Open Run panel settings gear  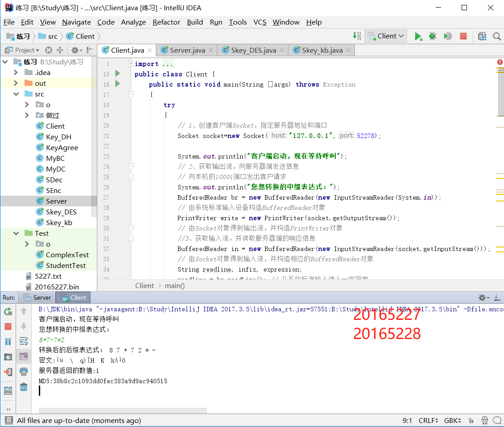(x=483, y=298)
